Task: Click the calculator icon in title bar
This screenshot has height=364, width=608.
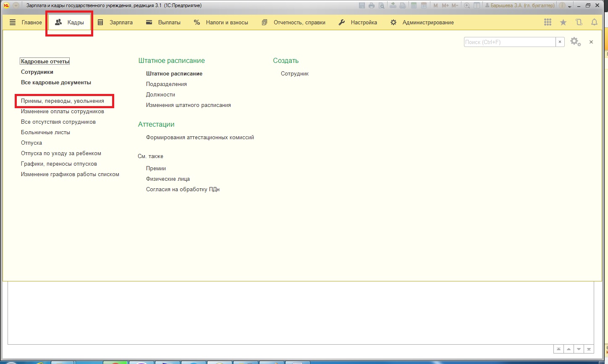Action: coord(414,5)
